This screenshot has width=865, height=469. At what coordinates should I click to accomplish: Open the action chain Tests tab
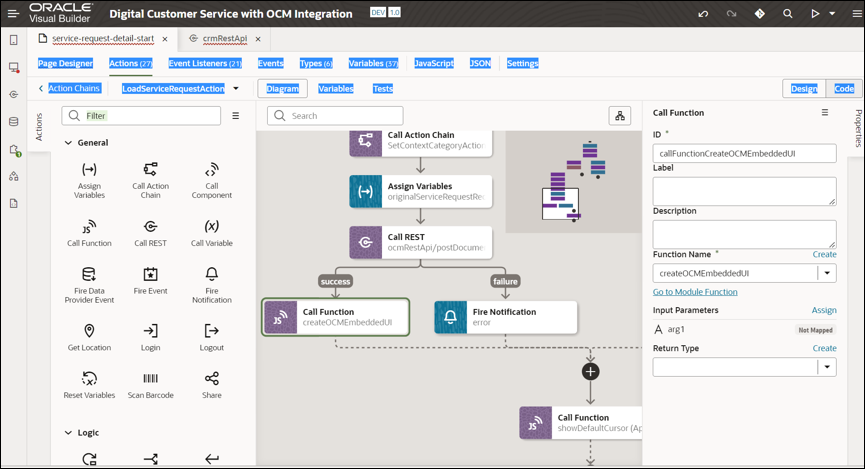point(383,88)
